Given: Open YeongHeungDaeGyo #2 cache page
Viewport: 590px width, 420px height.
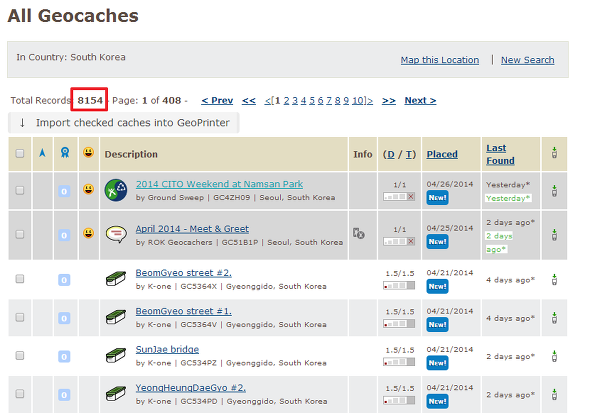Looking at the screenshot, I should coord(191,388).
